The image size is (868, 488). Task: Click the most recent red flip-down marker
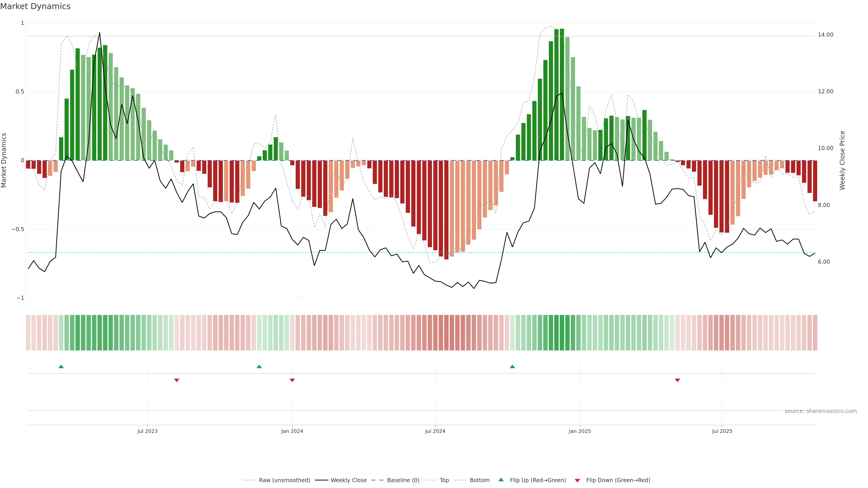[x=677, y=380]
